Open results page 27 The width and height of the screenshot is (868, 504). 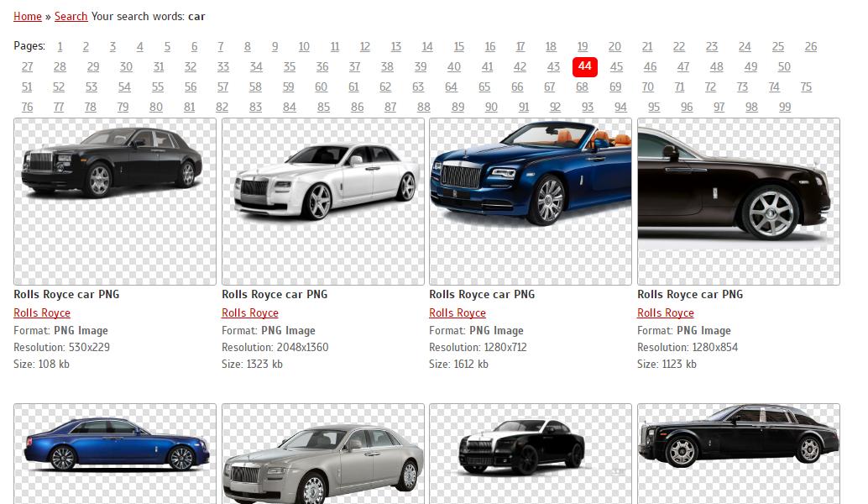tap(27, 66)
